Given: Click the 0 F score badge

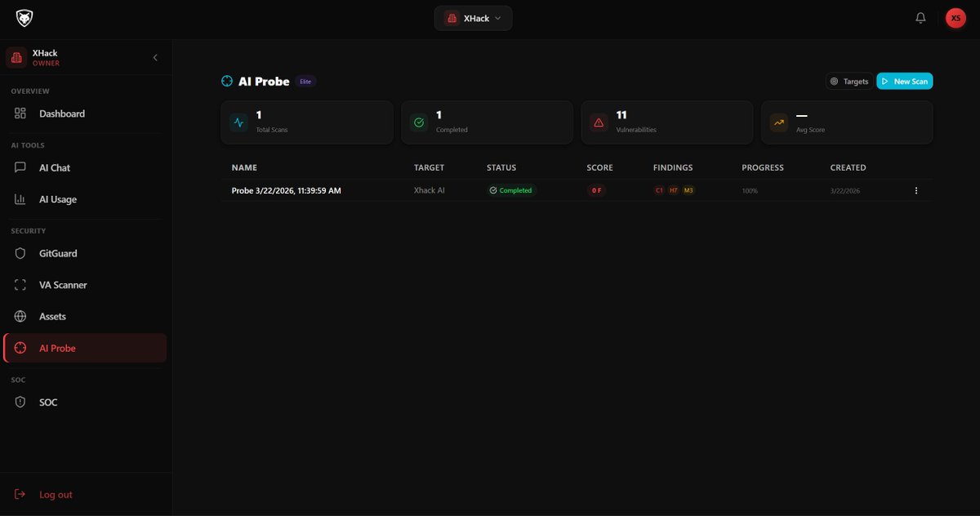Looking at the screenshot, I should 596,190.
